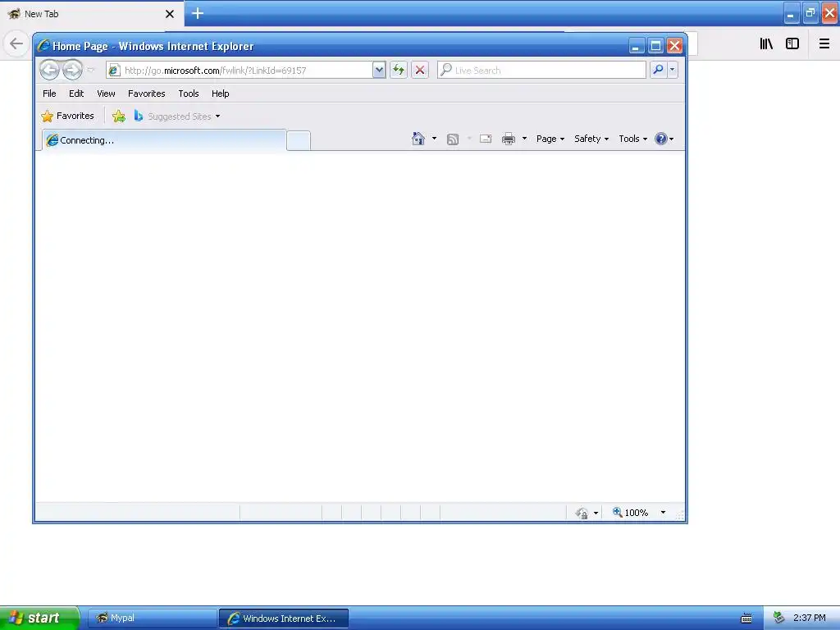Image resolution: width=840 pixels, height=630 pixels.
Task: Click the system tray network icon
Action: [x=779, y=619]
